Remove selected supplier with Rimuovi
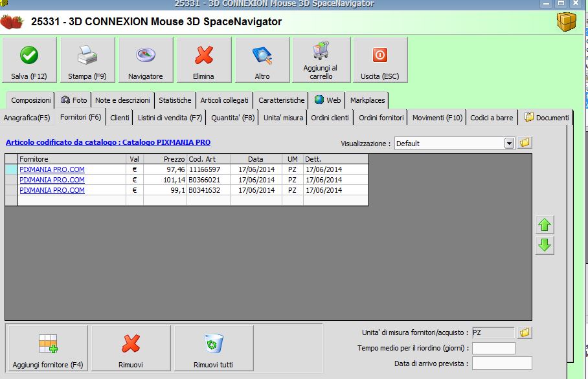The image size is (588, 379). pyautogui.click(x=131, y=348)
